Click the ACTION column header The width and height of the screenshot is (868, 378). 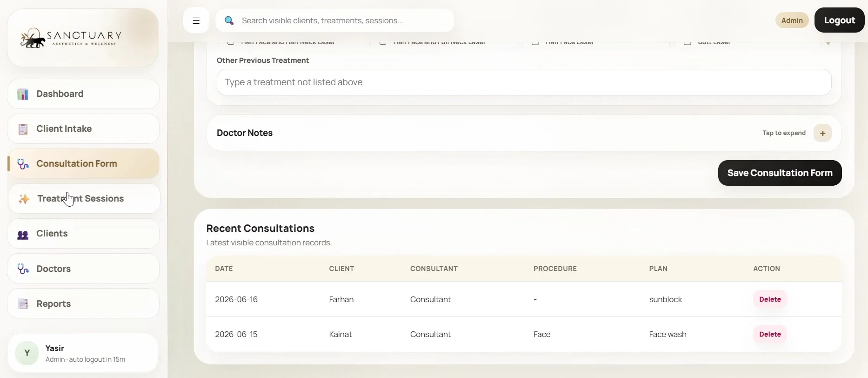point(767,269)
